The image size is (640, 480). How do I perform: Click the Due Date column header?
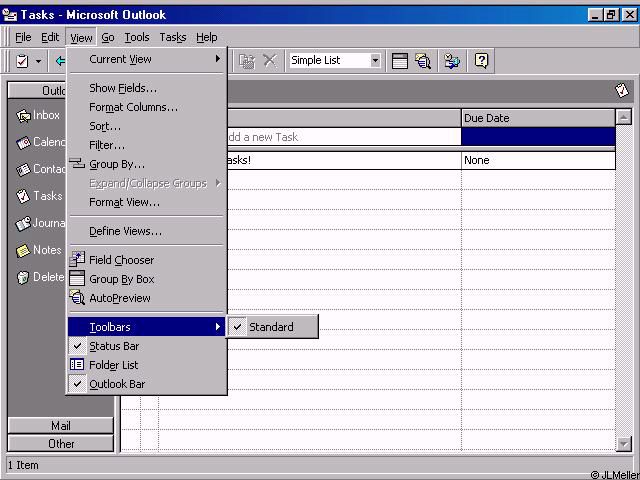[x=538, y=118]
